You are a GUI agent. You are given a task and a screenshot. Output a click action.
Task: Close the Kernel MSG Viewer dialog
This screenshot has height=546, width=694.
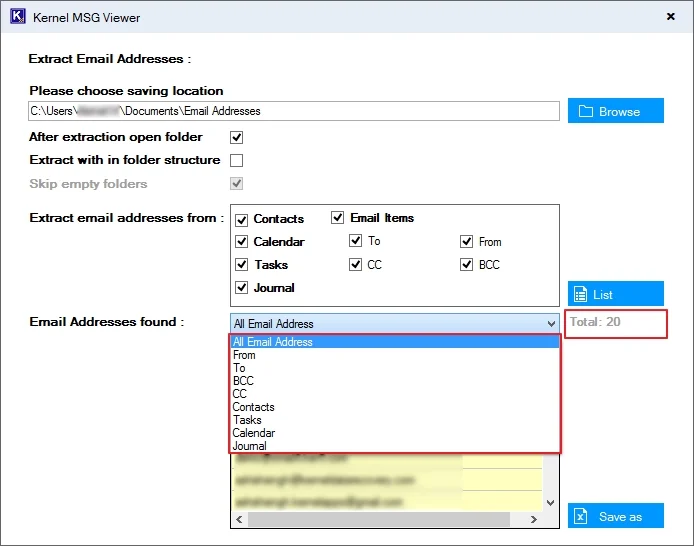tap(671, 16)
